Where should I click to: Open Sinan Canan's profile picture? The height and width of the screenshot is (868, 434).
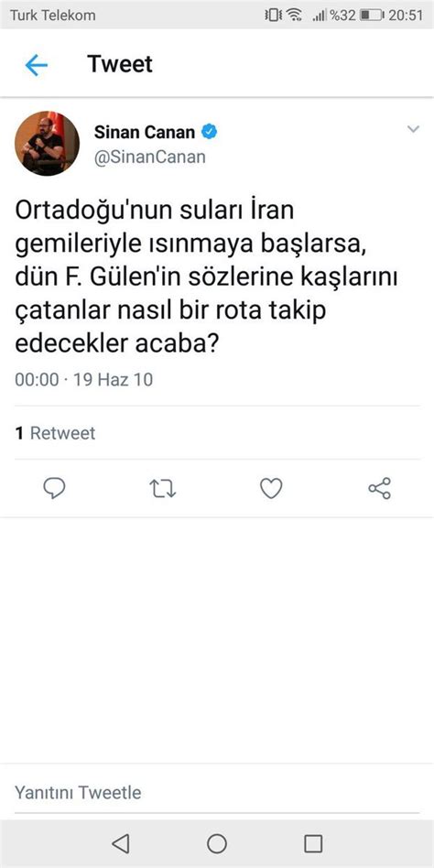(47, 144)
